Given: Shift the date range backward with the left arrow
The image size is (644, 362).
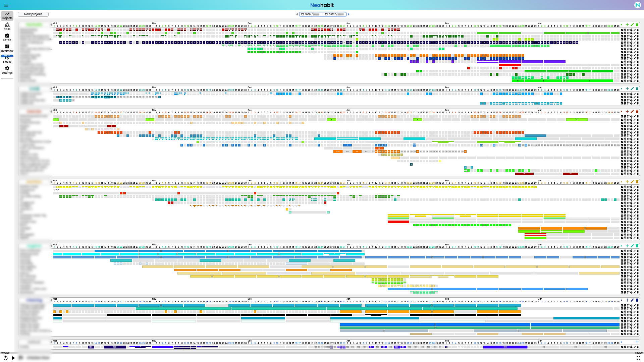Looking at the screenshot, I should [x=297, y=14].
